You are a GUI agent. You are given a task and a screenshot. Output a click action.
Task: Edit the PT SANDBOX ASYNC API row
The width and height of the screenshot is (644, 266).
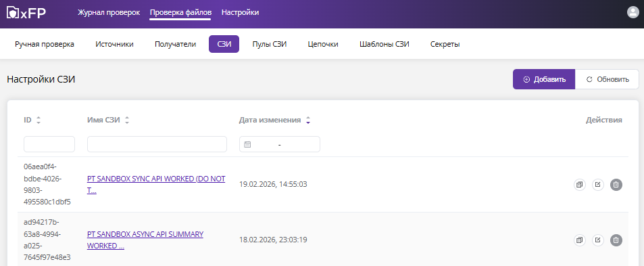[597, 240]
